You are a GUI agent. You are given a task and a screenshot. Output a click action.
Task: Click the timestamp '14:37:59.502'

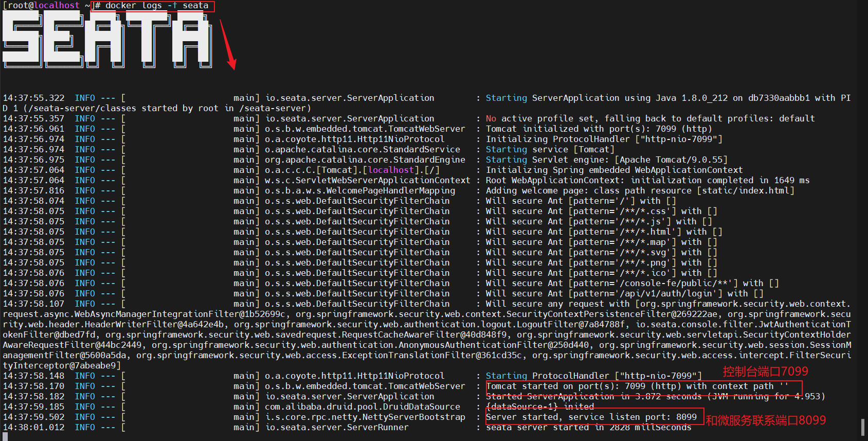[x=34, y=417]
